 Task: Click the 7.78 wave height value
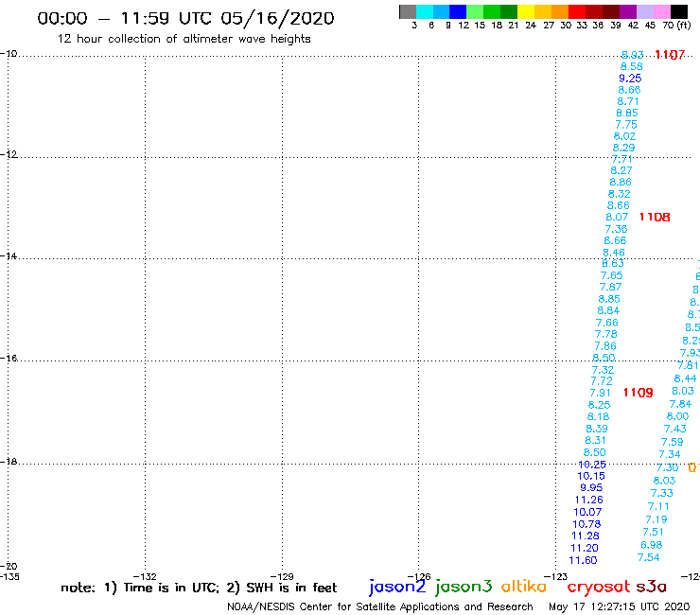[x=606, y=334]
